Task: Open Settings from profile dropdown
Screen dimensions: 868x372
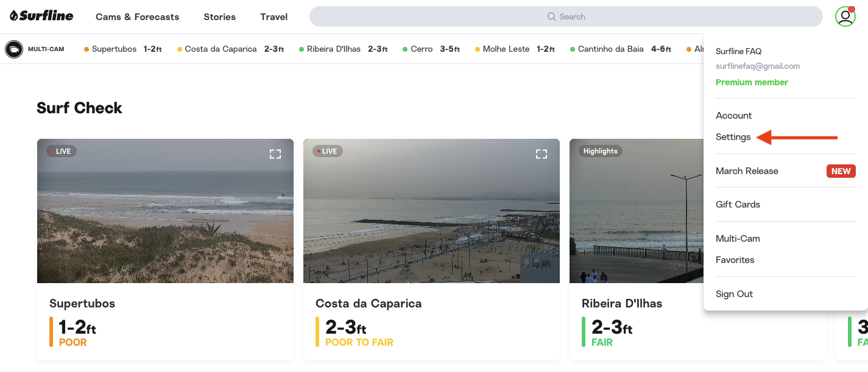Action: point(733,137)
